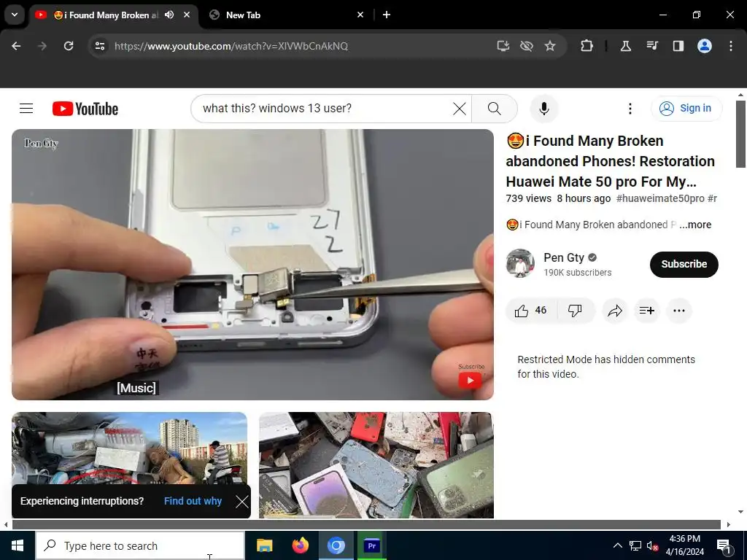Screen dimensions: 747x560
Task: Like the video with thumbs up
Action: click(x=531, y=311)
